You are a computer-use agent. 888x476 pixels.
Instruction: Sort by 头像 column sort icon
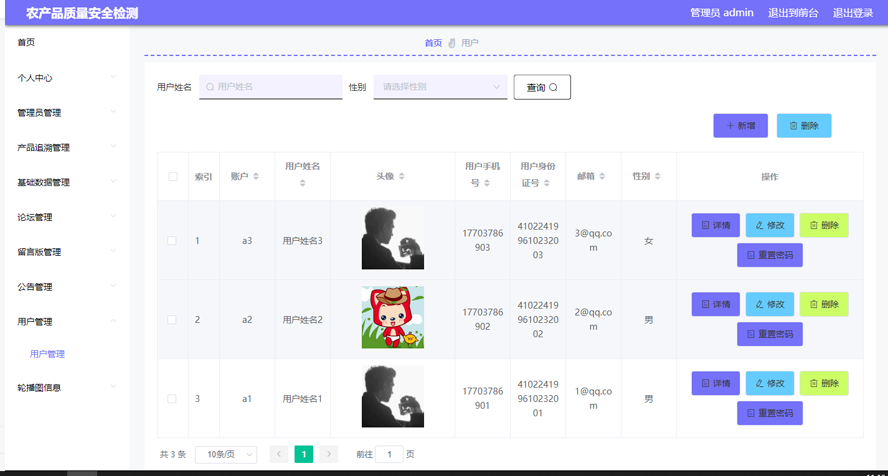pyautogui.click(x=402, y=177)
